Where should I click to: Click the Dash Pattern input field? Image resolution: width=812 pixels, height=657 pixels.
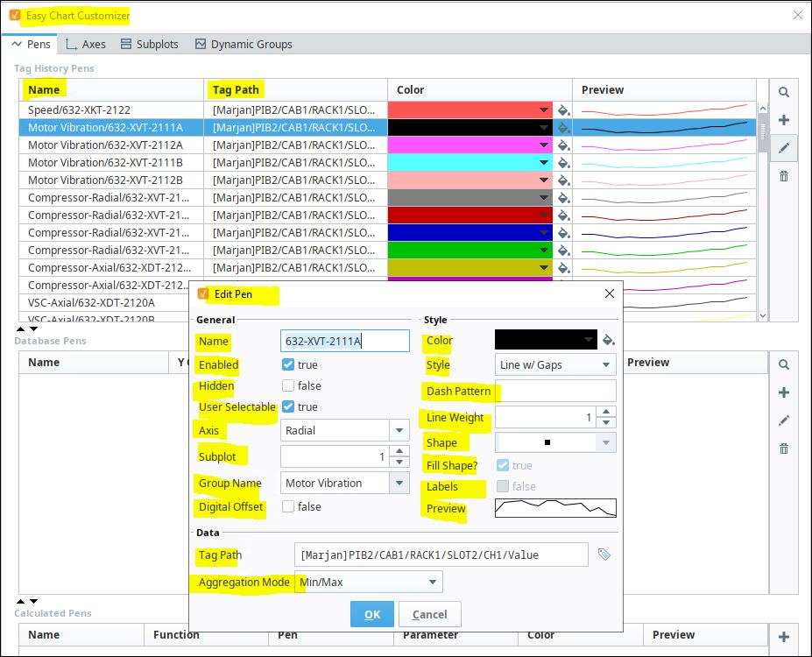pyautogui.click(x=555, y=391)
